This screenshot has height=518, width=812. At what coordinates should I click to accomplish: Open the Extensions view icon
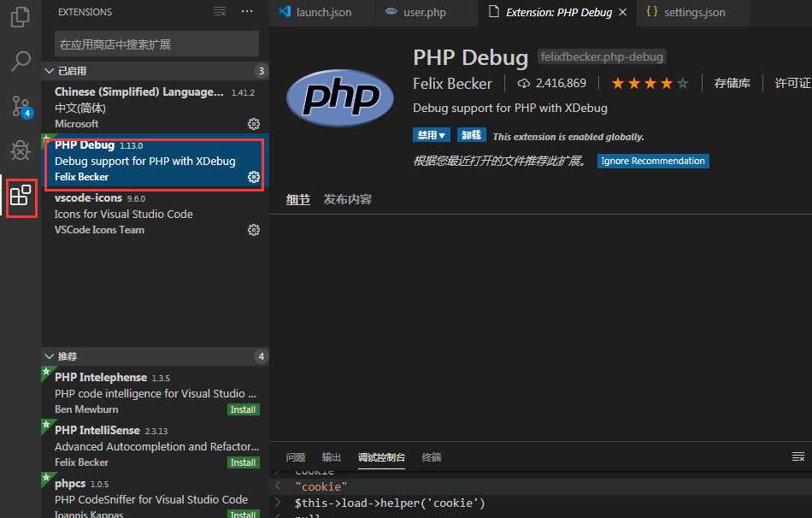21,196
